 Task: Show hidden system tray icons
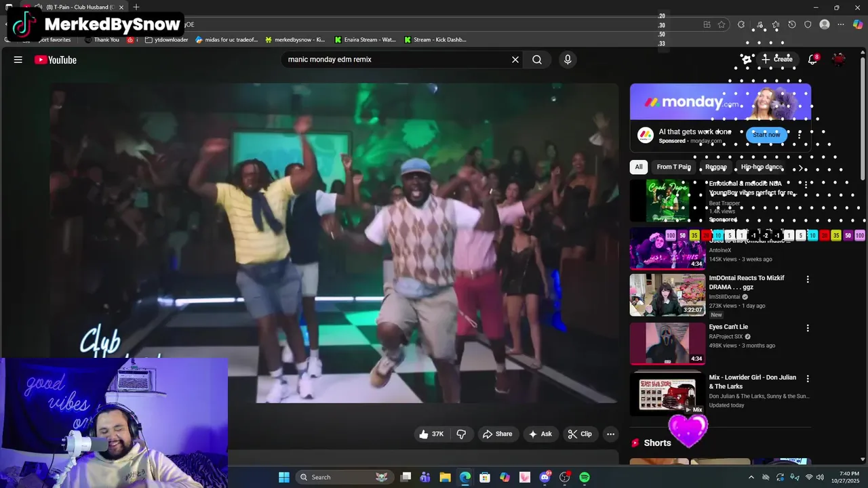tap(751, 477)
